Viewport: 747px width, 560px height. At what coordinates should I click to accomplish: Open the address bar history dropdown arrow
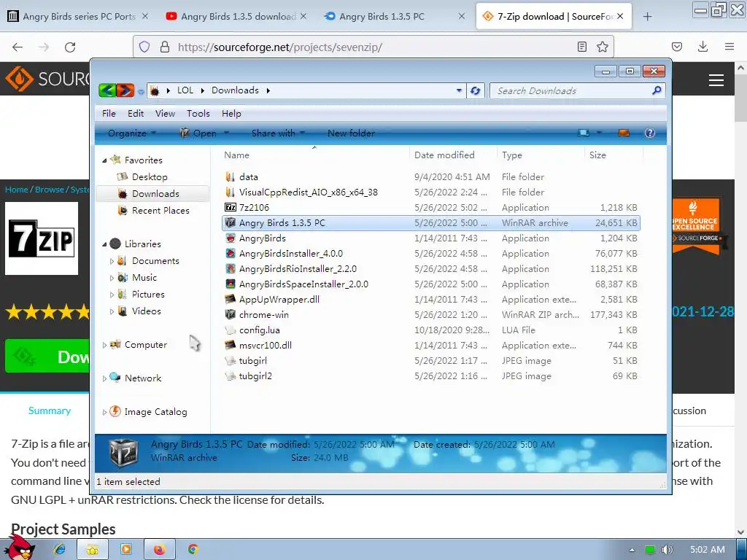459,90
